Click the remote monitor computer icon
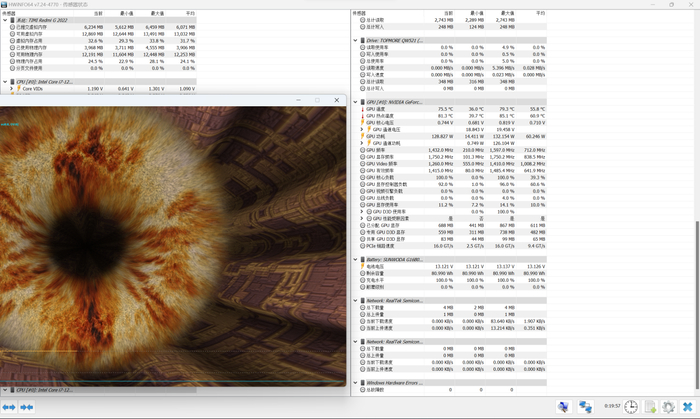 pyautogui.click(x=564, y=407)
